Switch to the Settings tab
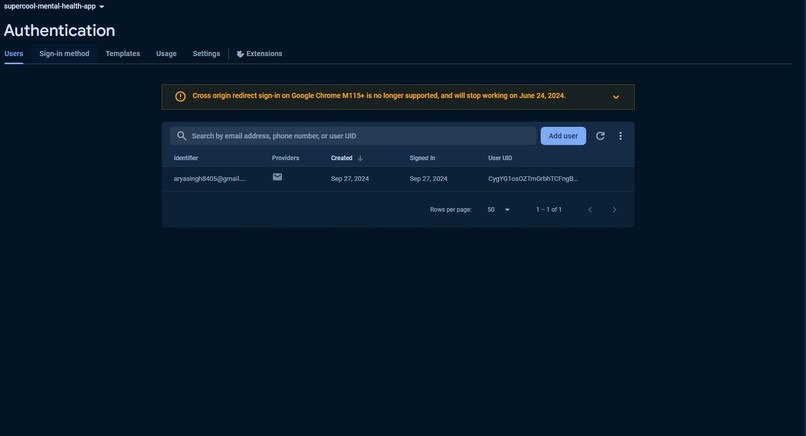Image resolution: width=806 pixels, height=436 pixels. (206, 53)
